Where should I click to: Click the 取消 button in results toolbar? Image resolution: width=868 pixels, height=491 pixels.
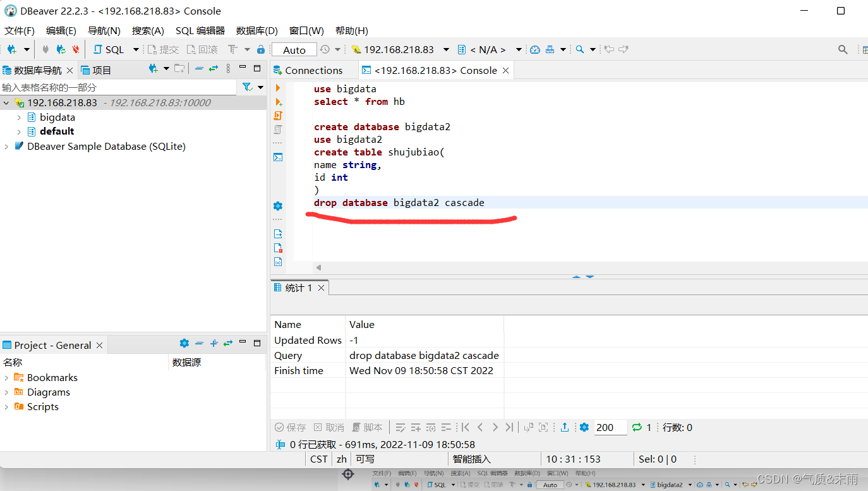pos(329,427)
